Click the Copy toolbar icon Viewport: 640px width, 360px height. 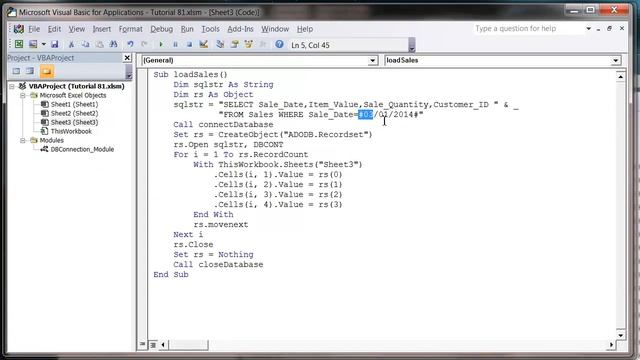85,44
